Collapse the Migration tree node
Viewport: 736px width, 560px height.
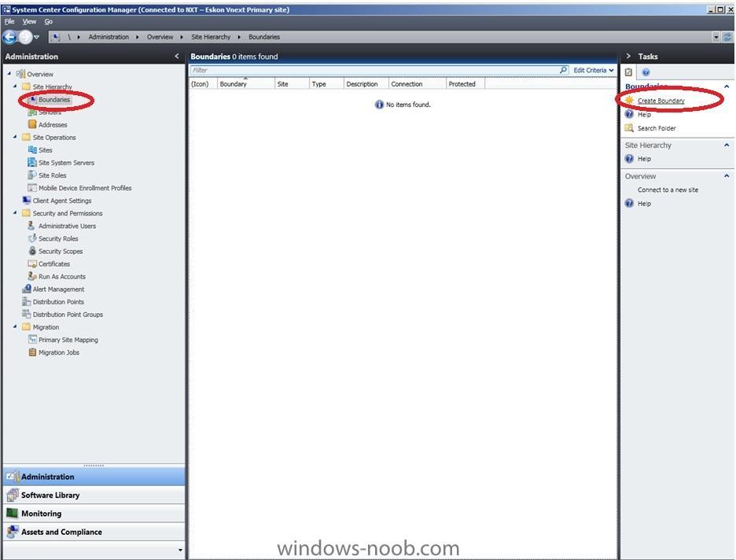point(15,326)
